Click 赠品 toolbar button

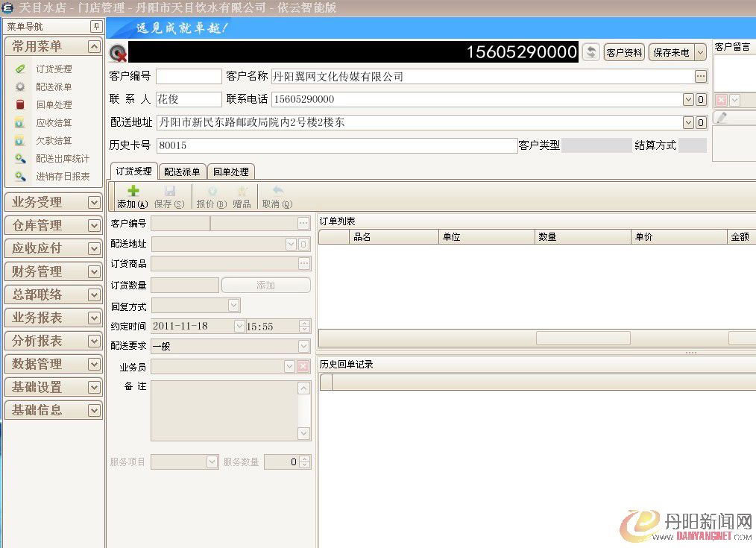(x=242, y=197)
